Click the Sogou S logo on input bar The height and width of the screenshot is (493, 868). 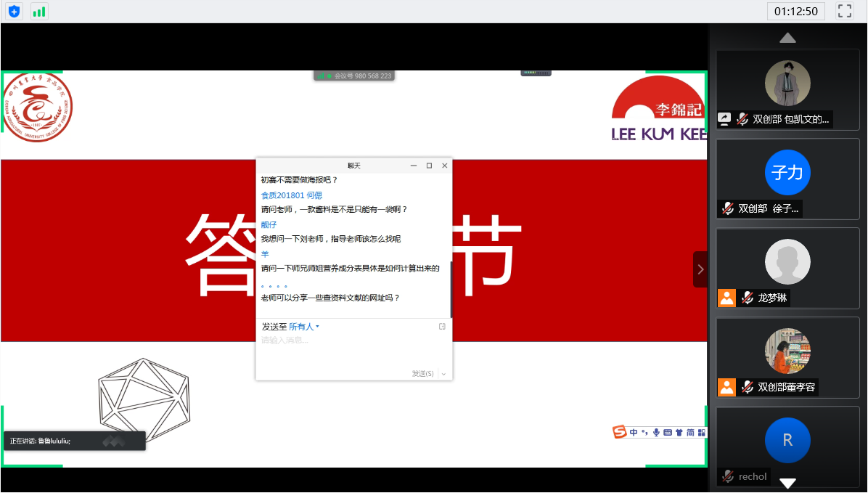(x=620, y=432)
